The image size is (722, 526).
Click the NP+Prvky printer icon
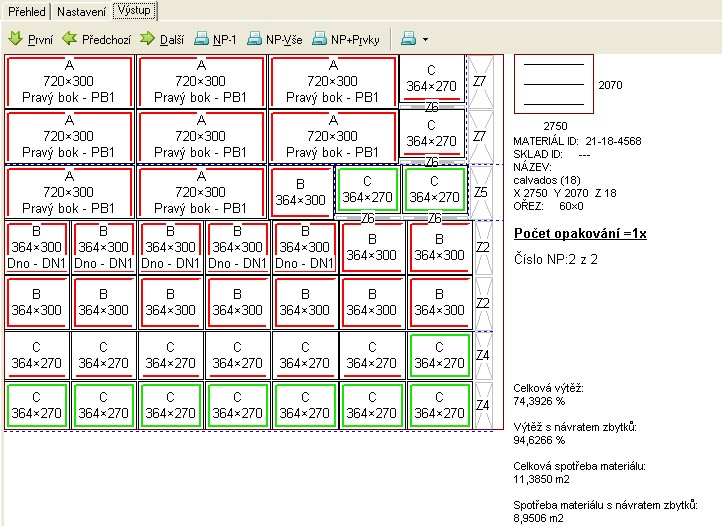coord(319,39)
